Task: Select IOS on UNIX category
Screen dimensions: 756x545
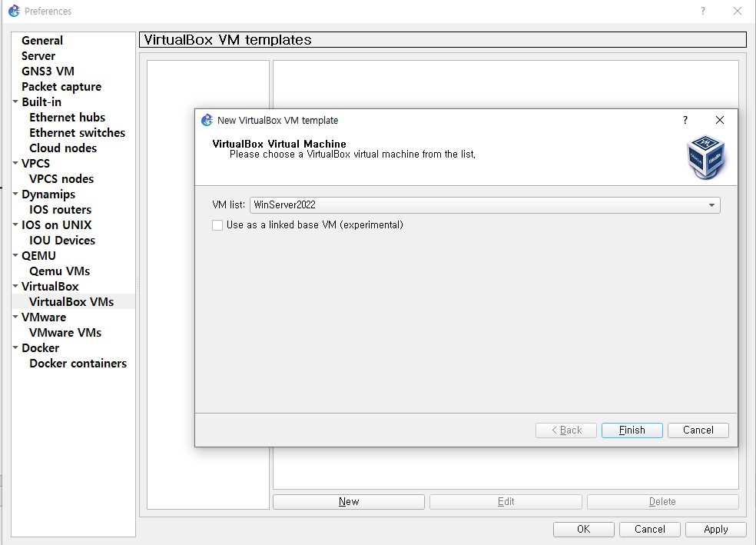Action: click(56, 225)
